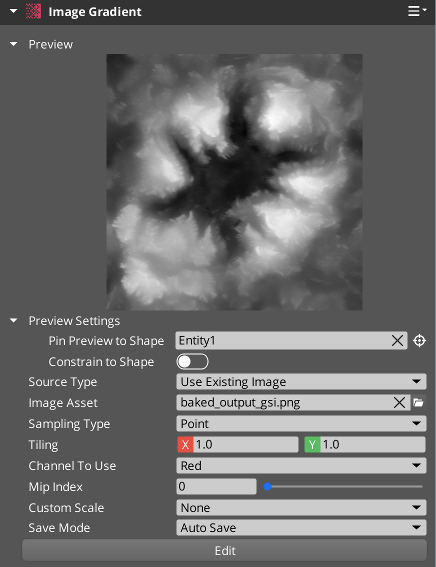Click the Tiling label
436x567 pixels.
pyautogui.click(x=43, y=445)
